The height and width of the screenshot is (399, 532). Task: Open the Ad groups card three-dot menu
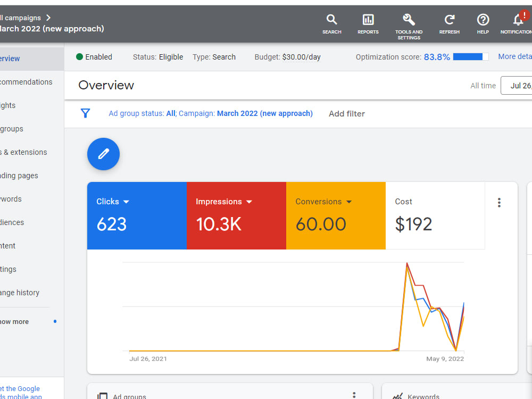354,395
